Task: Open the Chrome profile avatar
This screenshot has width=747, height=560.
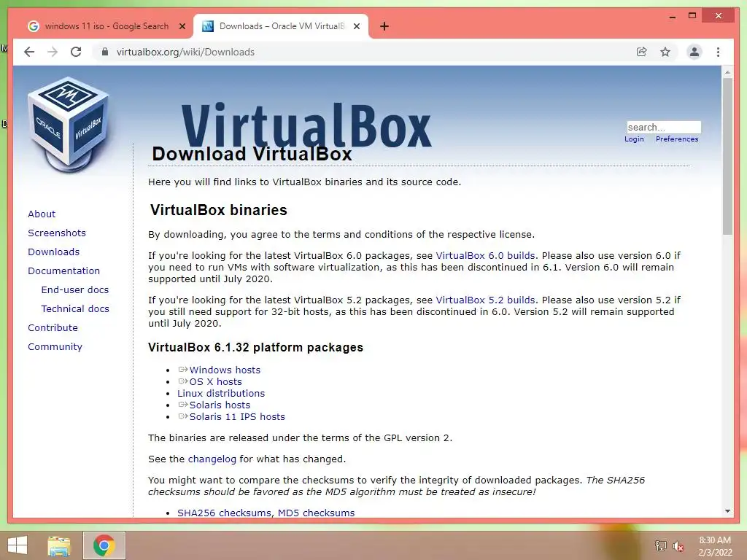Action: point(694,52)
